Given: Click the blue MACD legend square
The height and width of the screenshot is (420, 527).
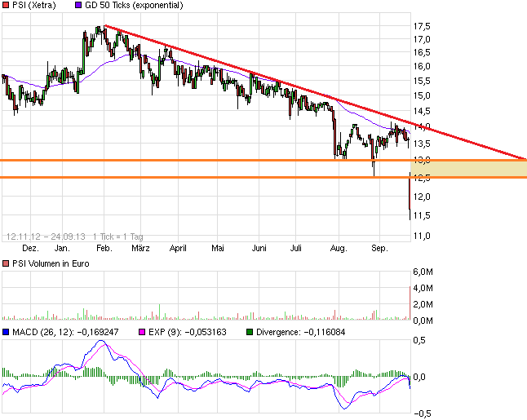Looking at the screenshot, I should pyautogui.click(x=6, y=334).
